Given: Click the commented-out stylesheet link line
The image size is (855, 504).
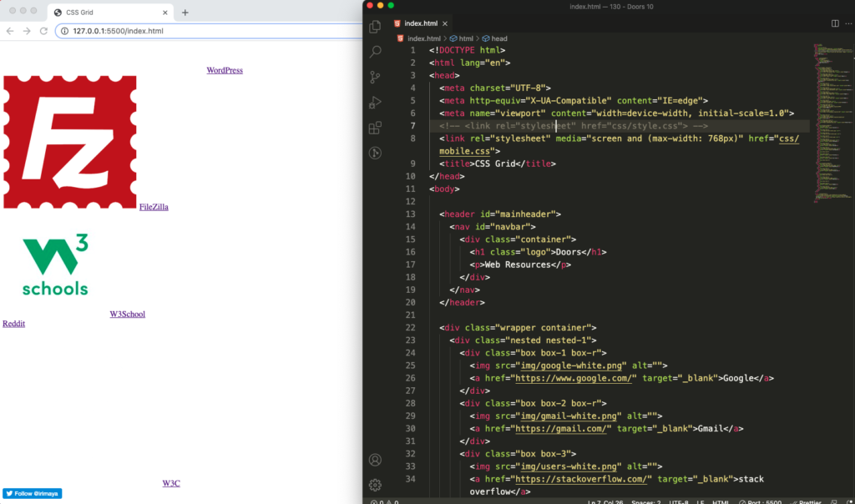Looking at the screenshot, I should [x=574, y=126].
